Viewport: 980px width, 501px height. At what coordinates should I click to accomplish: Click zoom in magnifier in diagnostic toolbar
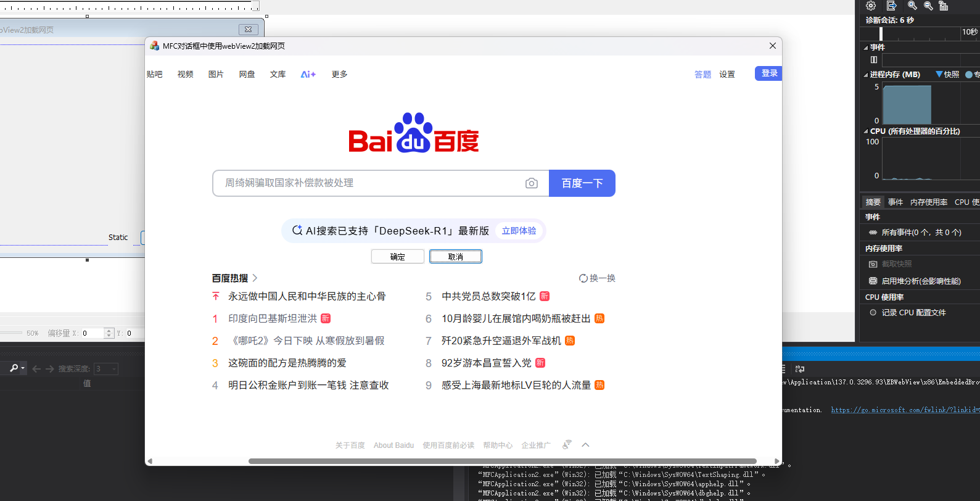click(912, 6)
